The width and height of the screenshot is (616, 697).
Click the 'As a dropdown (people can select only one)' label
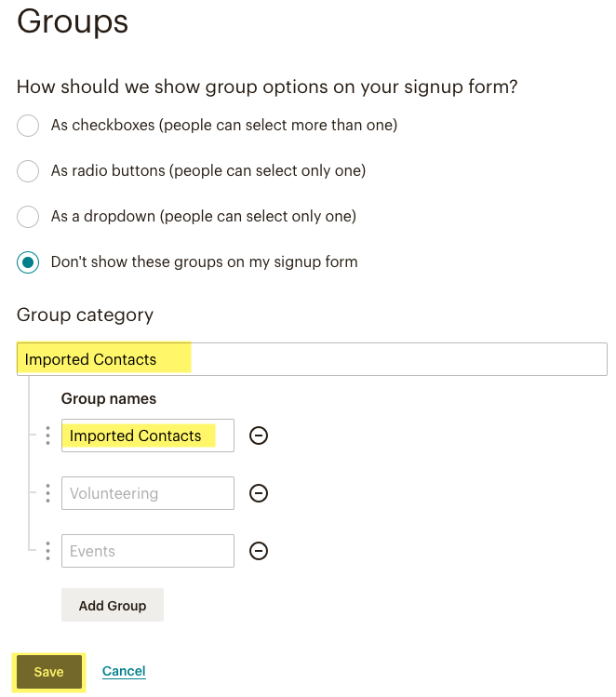204,217
